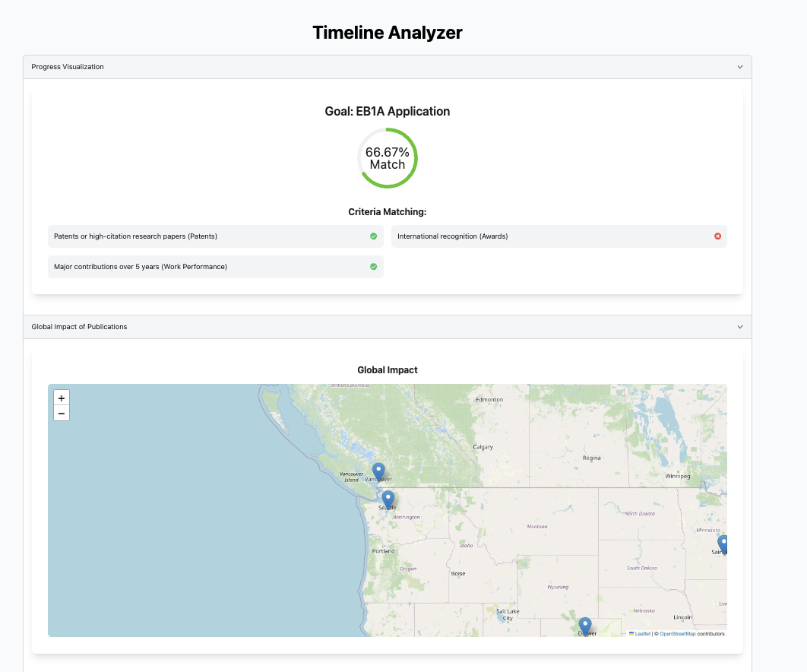Zoom out on the map

[x=62, y=414]
